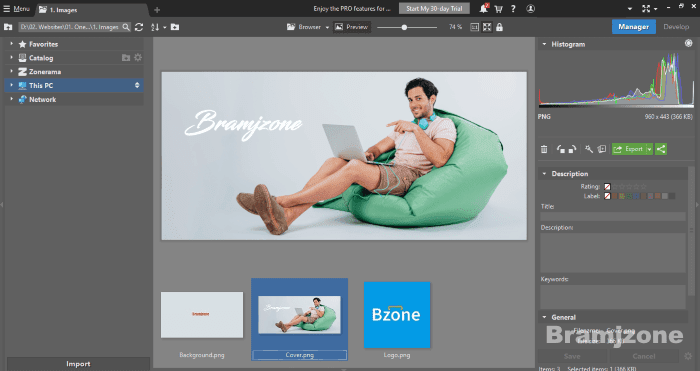Refresh the folder contents
700x371 pixels.
tap(139, 27)
